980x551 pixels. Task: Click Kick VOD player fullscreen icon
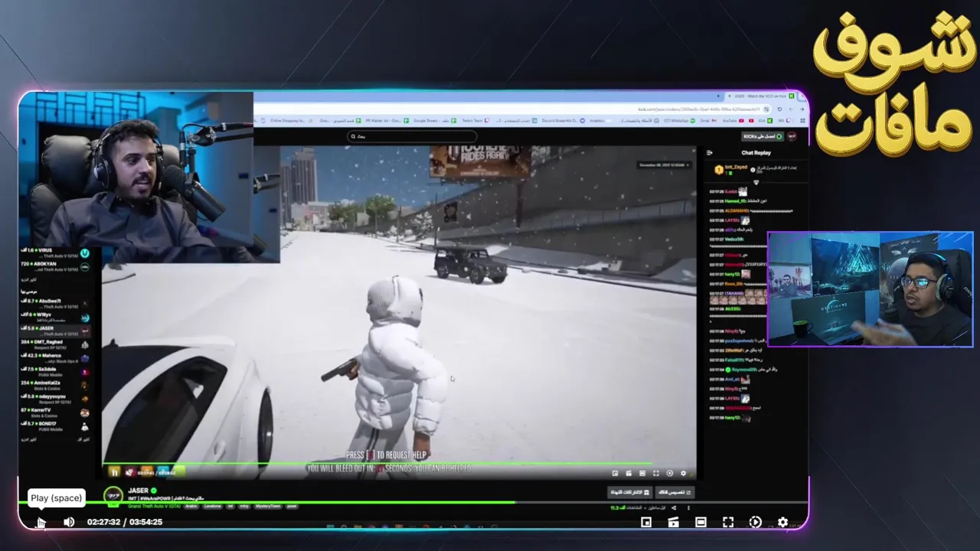pos(655,473)
